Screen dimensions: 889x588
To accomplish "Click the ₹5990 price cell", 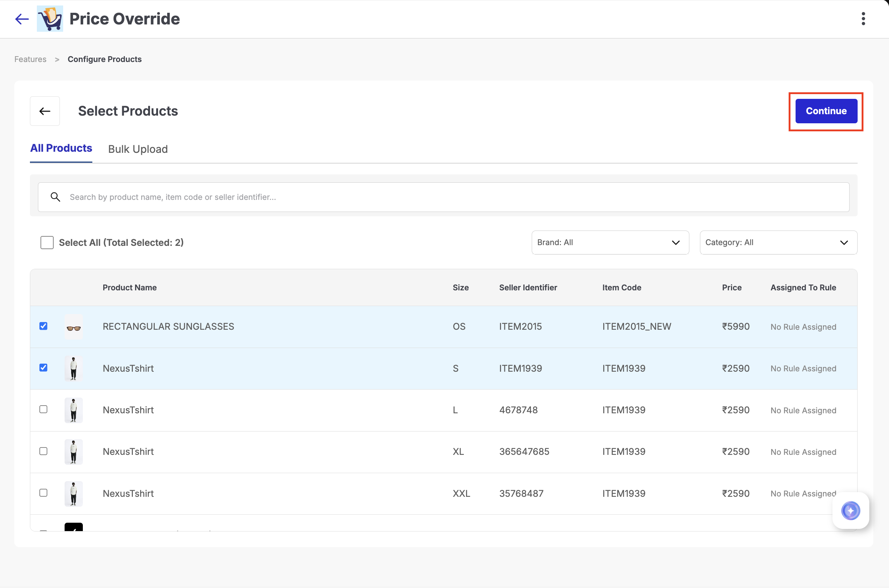I will click(x=736, y=326).
